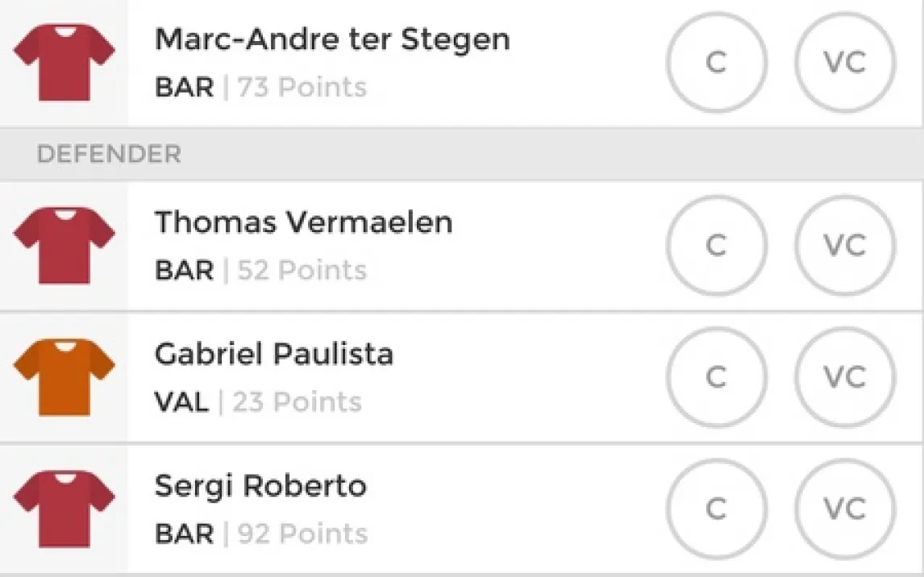The width and height of the screenshot is (924, 577).
Task: Tap the VC circle for Sergi Roberto
Action: click(845, 509)
